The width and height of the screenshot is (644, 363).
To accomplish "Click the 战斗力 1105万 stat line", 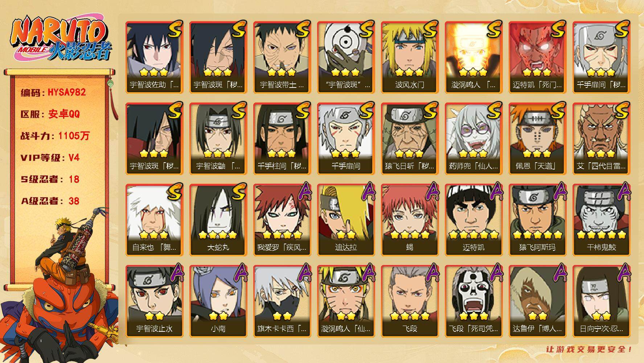I will point(55,136).
